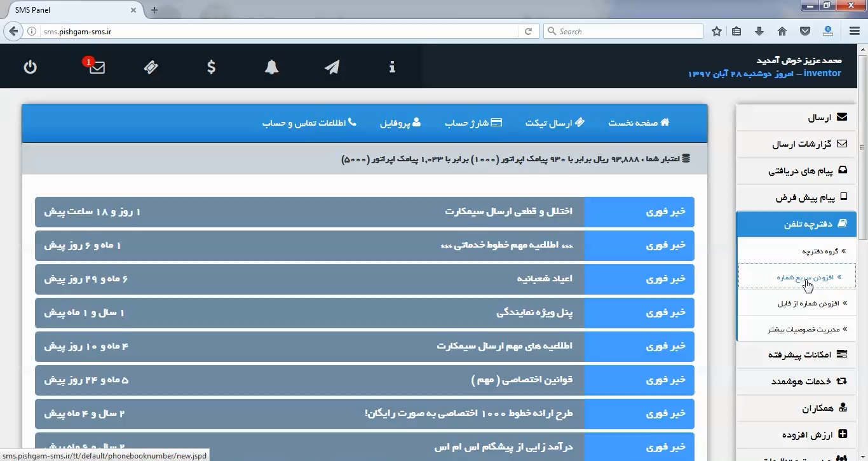Expand گزارشات ارسال sidebar section
868x461 pixels.
[x=796, y=144]
